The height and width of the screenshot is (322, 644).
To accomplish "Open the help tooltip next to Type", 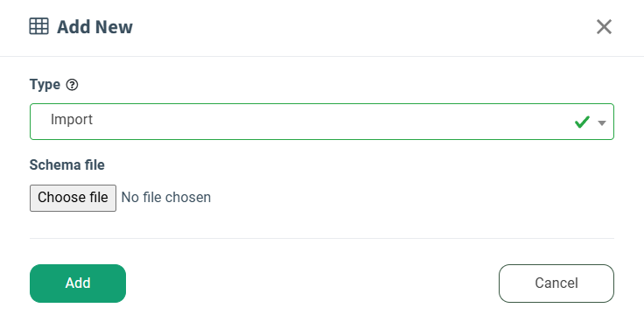I will (73, 85).
